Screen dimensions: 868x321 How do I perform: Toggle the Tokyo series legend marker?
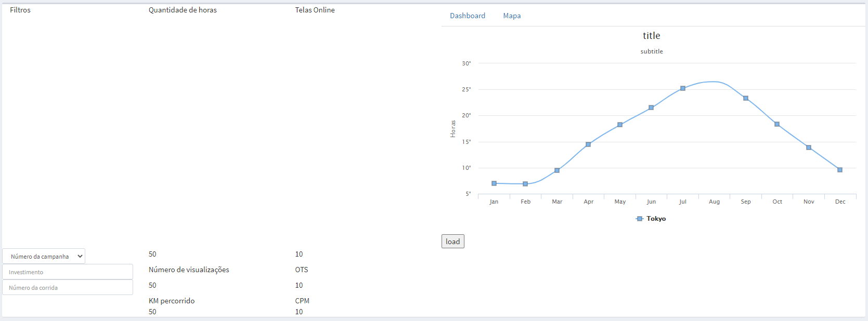click(x=640, y=219)
